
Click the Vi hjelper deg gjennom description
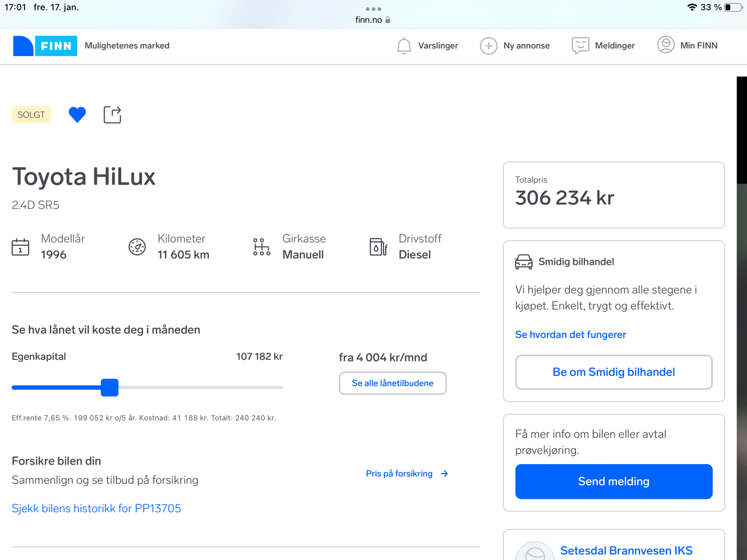pos(606,298)
